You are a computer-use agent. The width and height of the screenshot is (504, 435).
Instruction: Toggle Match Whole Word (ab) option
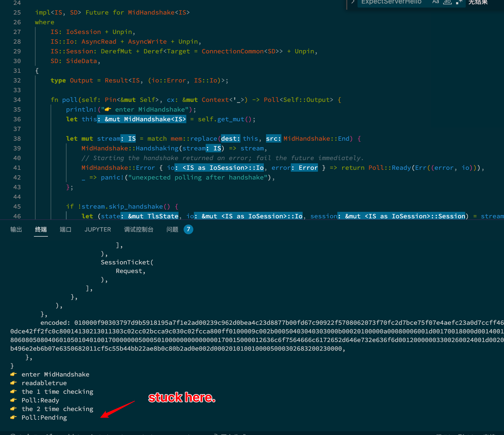447,2
